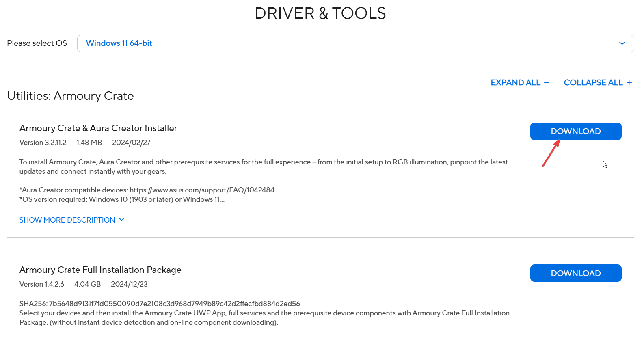Image resolution: width=644 pixels, height=337 pixels.
Task: Click the '*OS version required' line
Action: (122, 199)
